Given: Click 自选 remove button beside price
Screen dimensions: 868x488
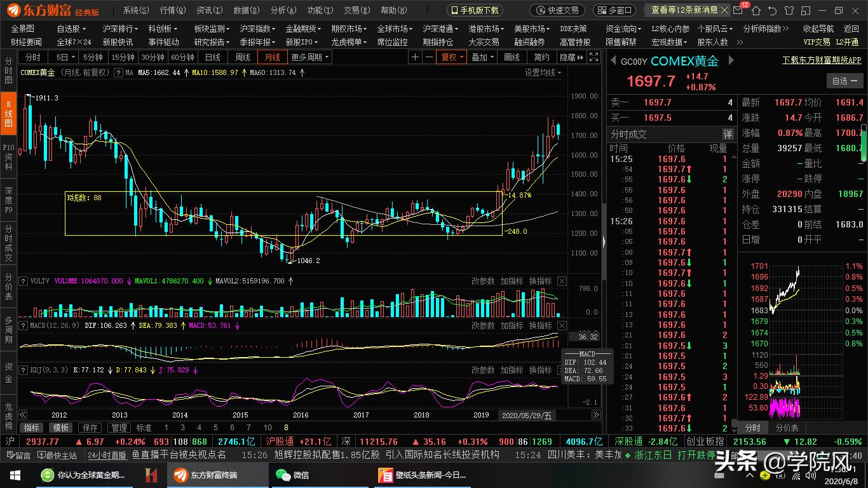Looking at the screenshot, I should click(844, 81).
